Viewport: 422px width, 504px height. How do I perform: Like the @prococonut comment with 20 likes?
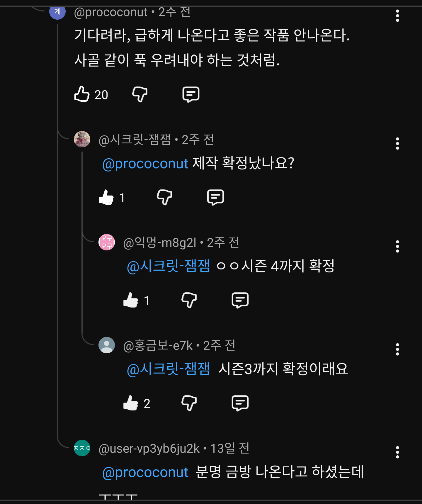tap(82, 94)
